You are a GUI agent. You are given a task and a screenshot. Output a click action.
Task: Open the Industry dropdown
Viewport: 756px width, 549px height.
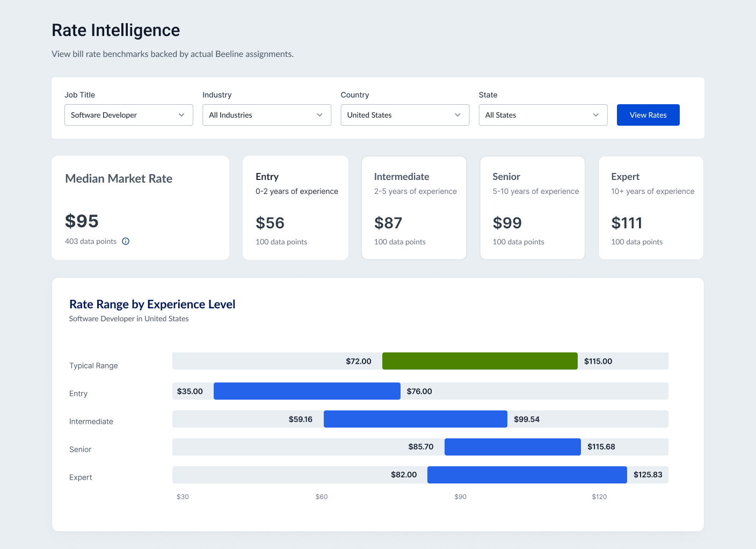(x=267, y=115)
